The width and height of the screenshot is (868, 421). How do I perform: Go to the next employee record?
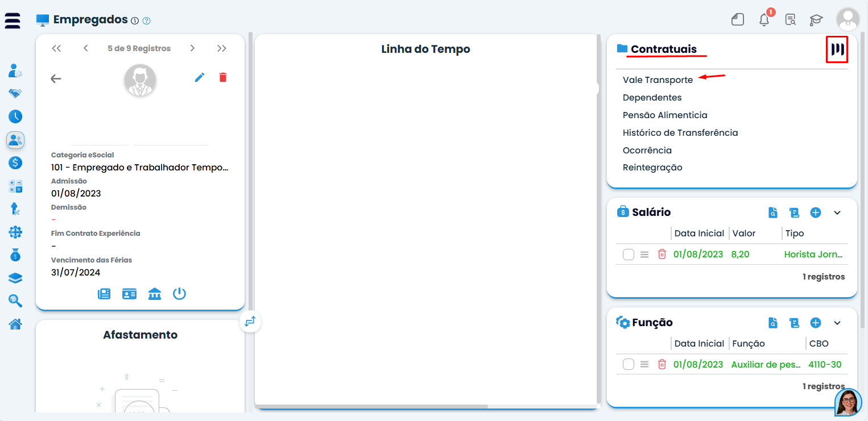pyautogui.click(x=192, y=48)
